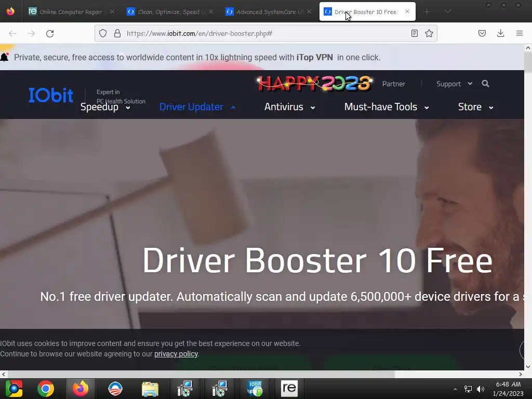Image resolution: width=532 pixels, height=399 pixels.
Task: Collapse the Driver Updater menu
Action: [197, 107]
